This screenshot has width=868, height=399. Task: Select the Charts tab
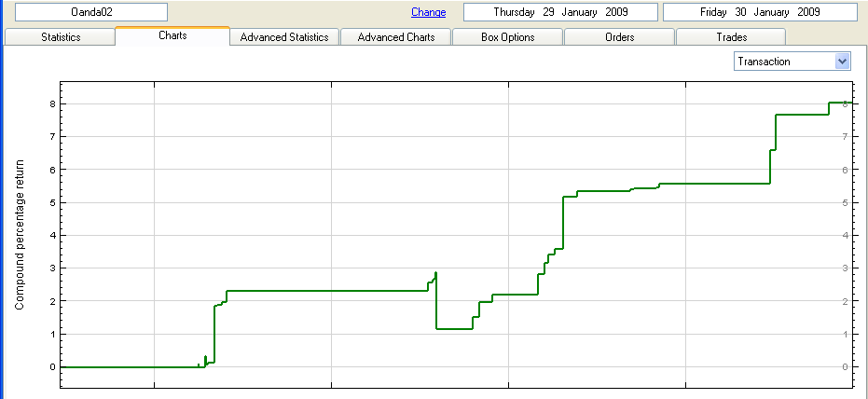[172, 35]
